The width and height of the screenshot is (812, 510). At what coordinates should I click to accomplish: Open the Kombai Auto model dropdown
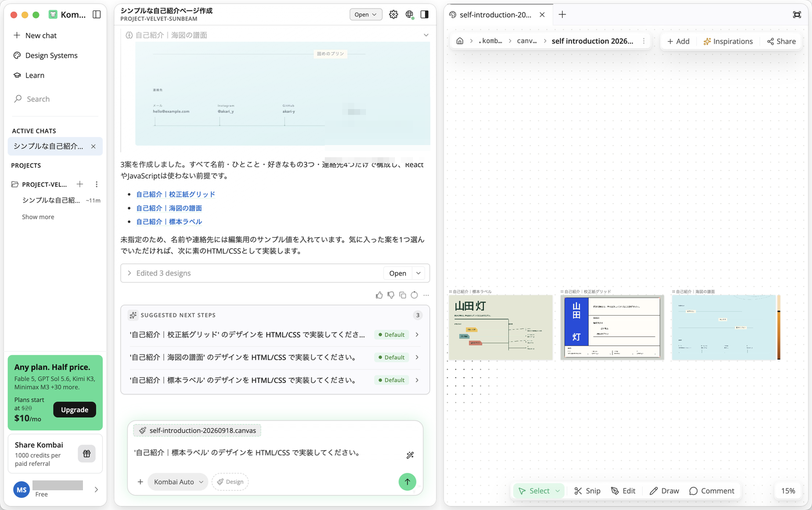[178, 482]
